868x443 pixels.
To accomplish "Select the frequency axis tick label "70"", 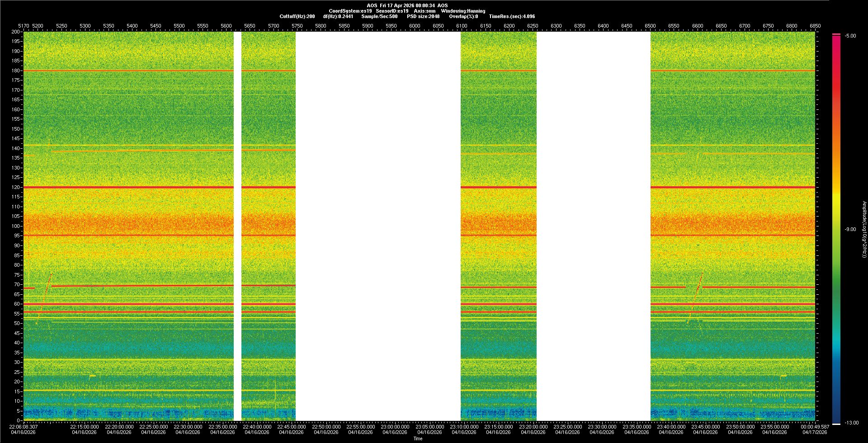I will (17, 284).
